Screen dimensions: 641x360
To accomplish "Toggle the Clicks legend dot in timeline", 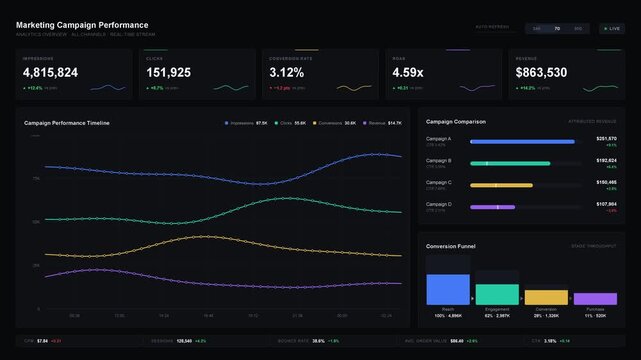I will pos(276,123).
